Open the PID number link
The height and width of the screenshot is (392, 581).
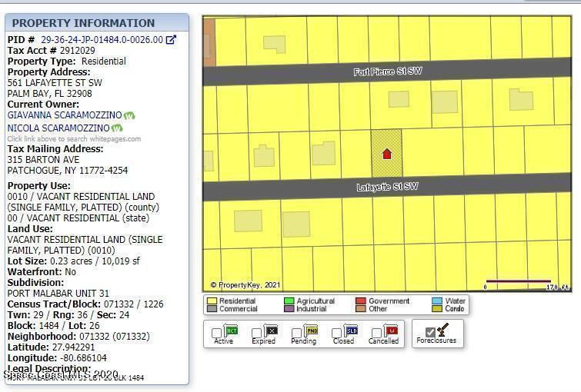(x=102, y=40)
